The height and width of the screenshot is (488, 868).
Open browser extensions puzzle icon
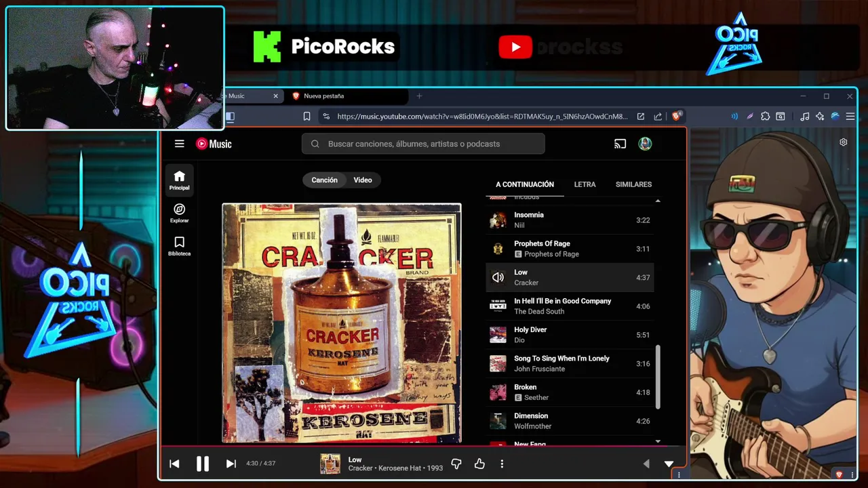pyautogui.click(x=766, y=117)
